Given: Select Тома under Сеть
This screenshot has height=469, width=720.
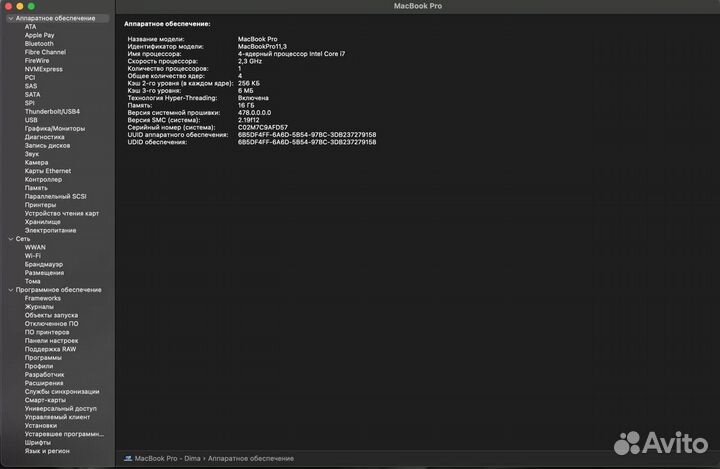Looking at the screenshot, I should 33,282.
